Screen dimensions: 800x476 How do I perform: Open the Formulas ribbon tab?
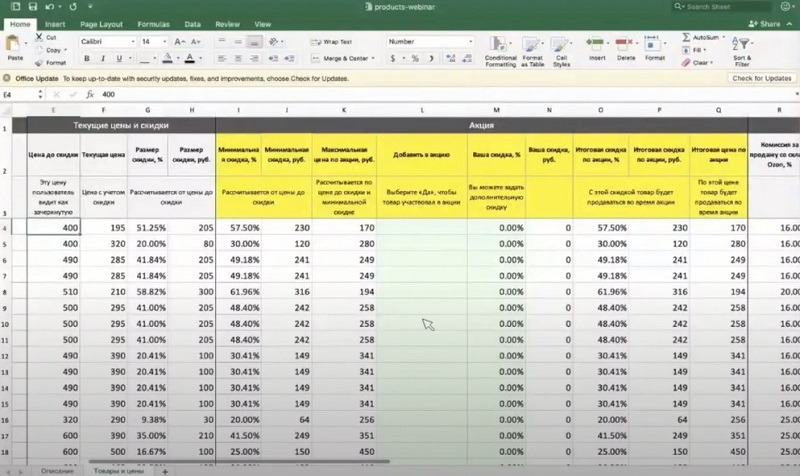pos(153,24)
